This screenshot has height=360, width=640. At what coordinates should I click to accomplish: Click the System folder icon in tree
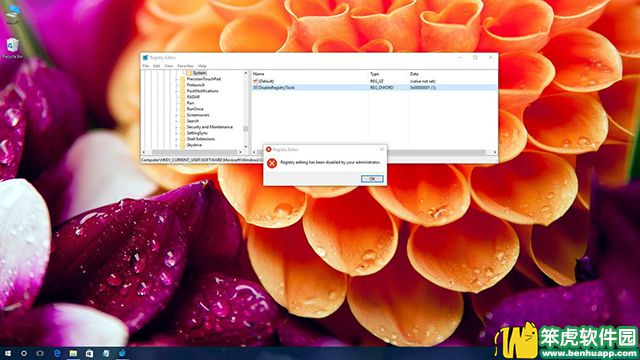[x=189, y=73]
